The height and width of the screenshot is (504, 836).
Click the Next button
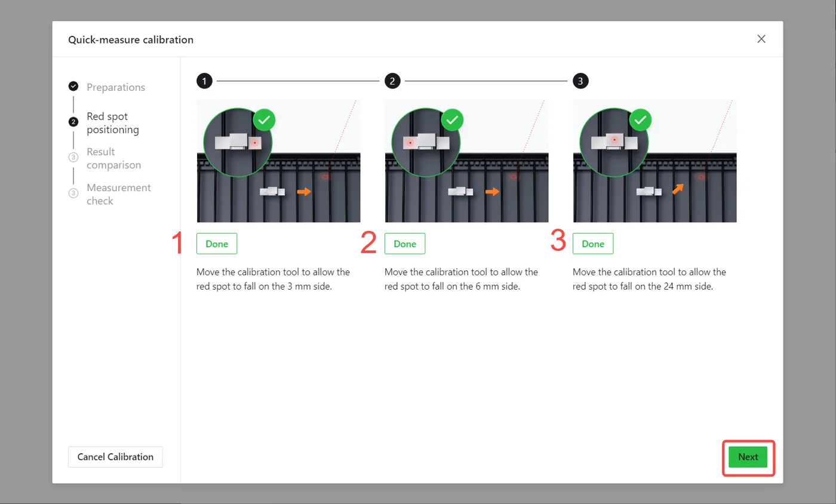(748, 457)
